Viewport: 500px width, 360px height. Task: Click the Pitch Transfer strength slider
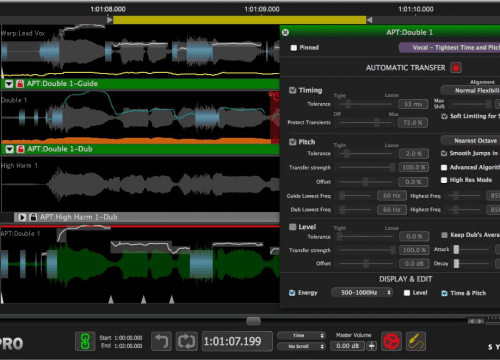tap(366, 167)
